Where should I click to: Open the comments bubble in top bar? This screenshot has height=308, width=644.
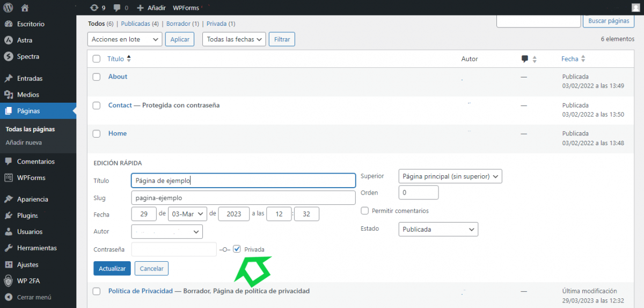point(118,8)
